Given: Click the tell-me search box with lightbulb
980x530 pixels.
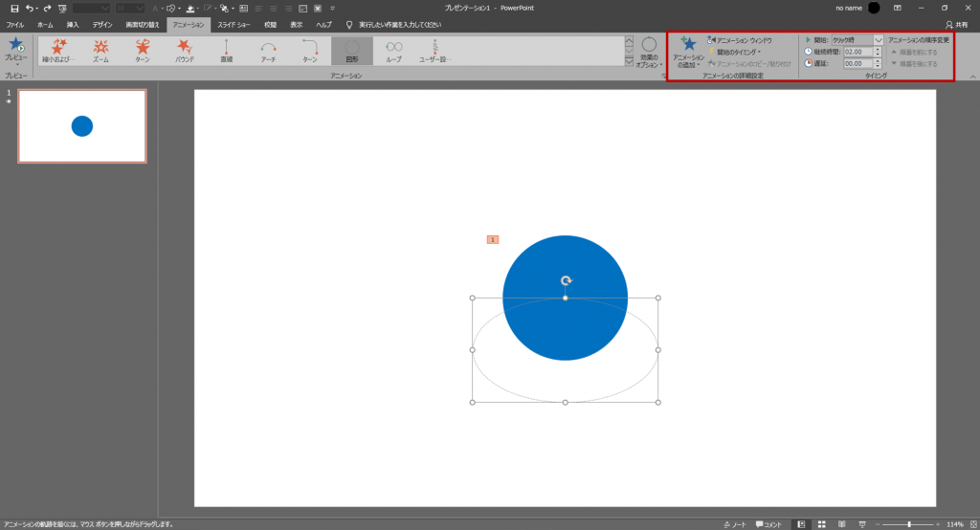Looking at the screenshot, I should pyautogui.click(x=393, y=24).
